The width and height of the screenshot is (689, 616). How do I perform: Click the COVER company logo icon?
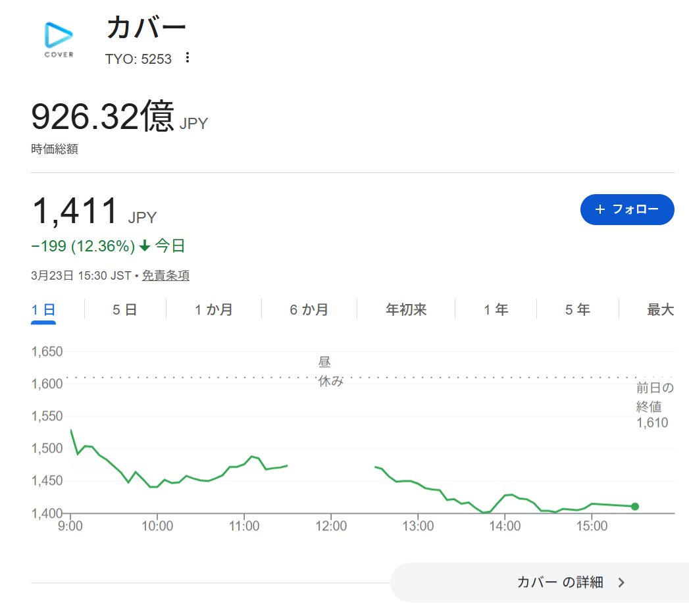pyautogui.click(x=59, y=38)
